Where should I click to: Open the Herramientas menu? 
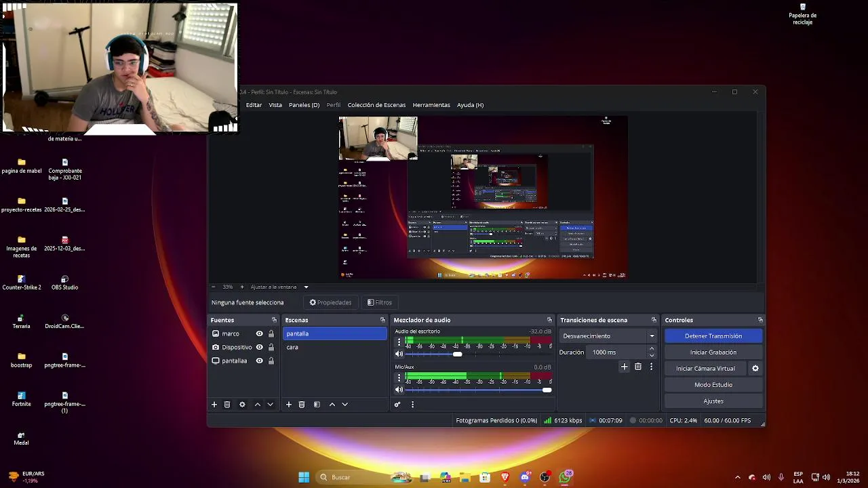(431, 105)
